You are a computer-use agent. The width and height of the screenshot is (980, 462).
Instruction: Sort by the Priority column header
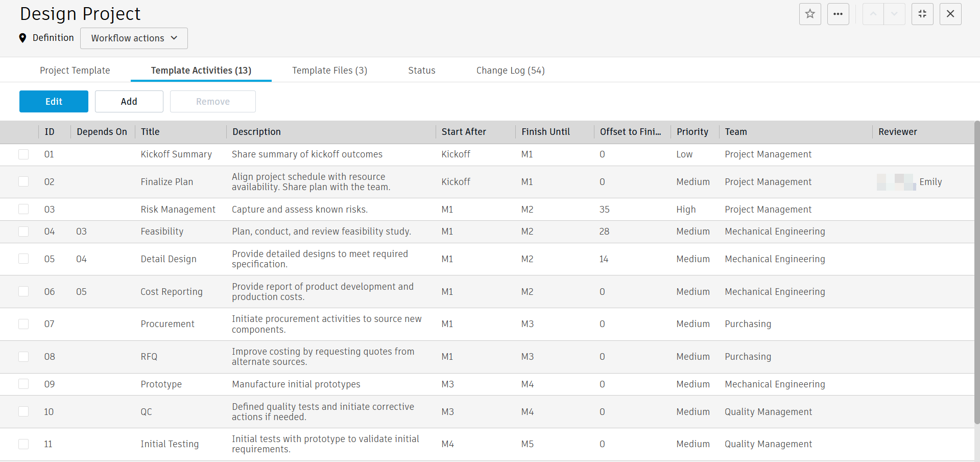[x=692, y=132]
